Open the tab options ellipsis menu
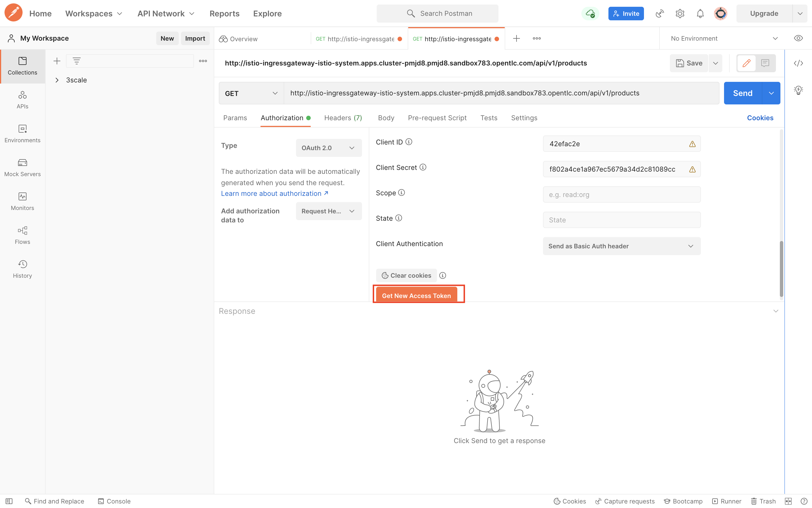 (537, 38)
